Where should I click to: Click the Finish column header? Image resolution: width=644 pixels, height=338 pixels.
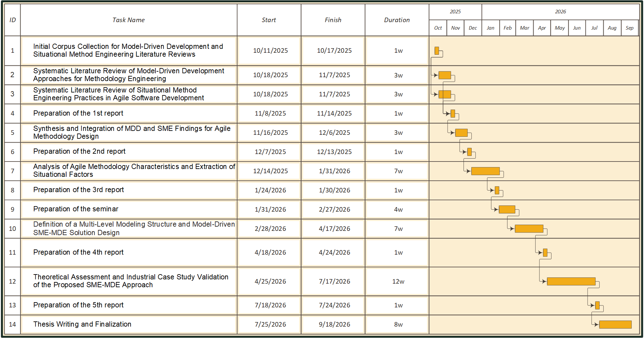click(x=333, y=20)
